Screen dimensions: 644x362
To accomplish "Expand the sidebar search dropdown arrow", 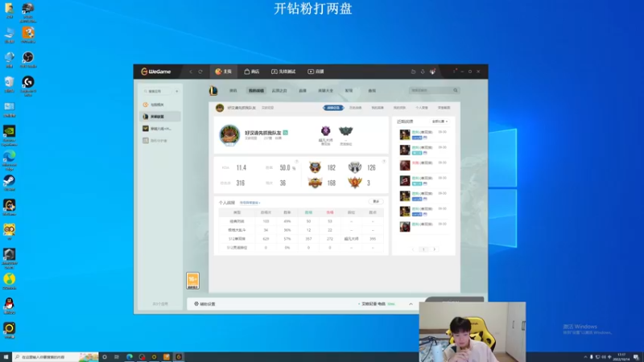I will pyautogui.click(x=177, y=91).
